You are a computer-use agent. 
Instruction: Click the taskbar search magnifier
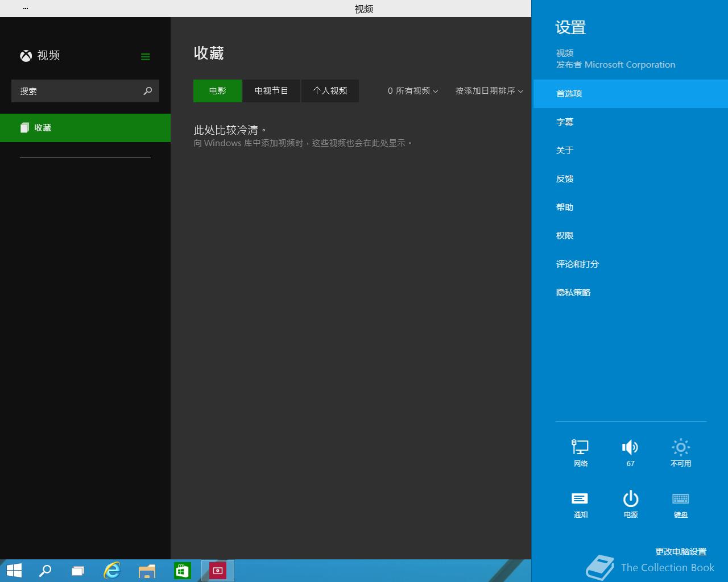[45, 571]
